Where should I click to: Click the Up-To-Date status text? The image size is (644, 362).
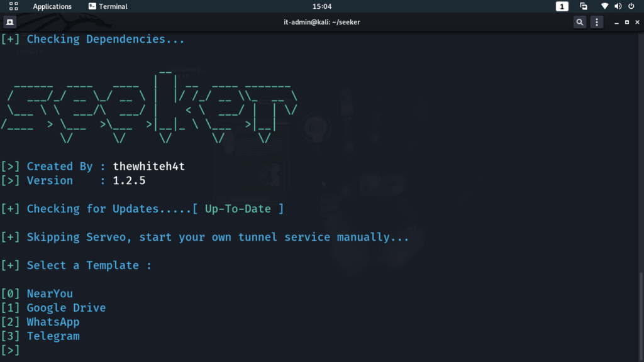(238, 209)
